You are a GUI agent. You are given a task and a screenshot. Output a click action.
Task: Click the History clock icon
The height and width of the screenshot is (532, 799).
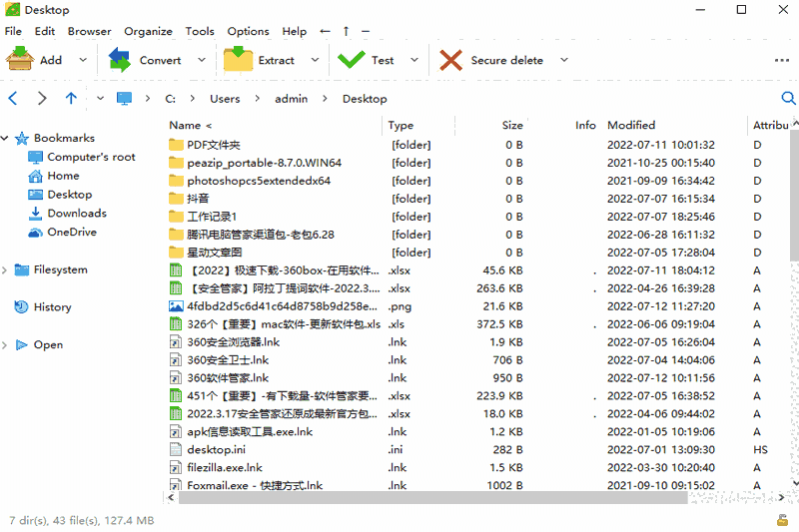coord(21,307)
